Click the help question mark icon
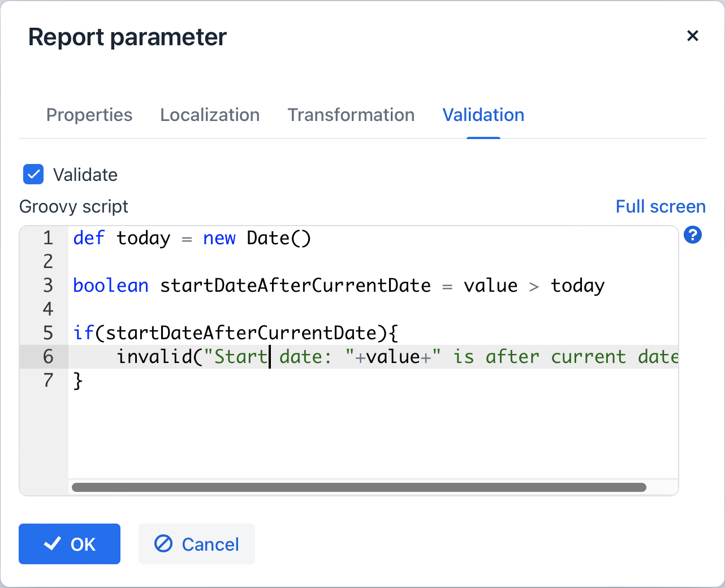This screenshot has height=588, width=725. pos(693,235)
